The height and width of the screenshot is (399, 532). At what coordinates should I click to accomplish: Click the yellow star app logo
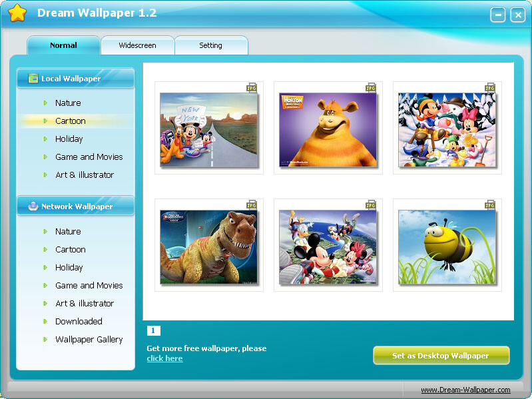click(17, 13)
